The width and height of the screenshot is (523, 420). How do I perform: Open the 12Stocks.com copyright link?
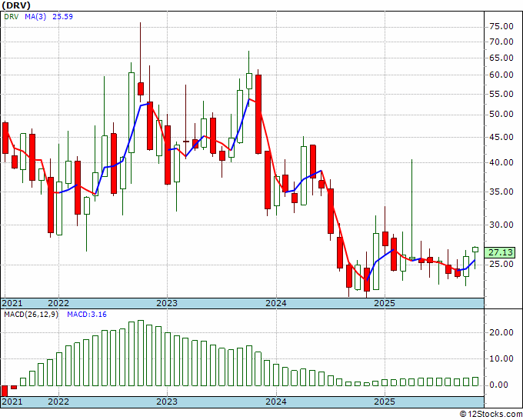click(491, 415)
